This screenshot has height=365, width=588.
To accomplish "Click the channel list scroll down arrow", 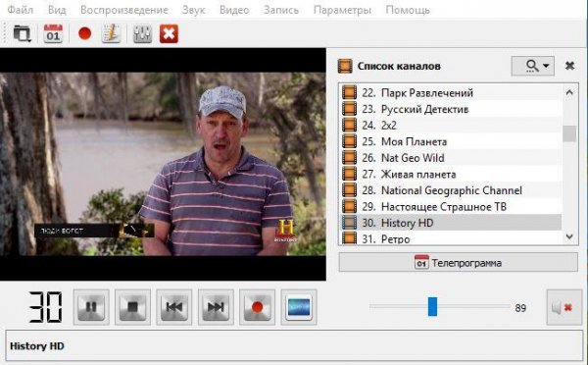I will tap(569, 236).
